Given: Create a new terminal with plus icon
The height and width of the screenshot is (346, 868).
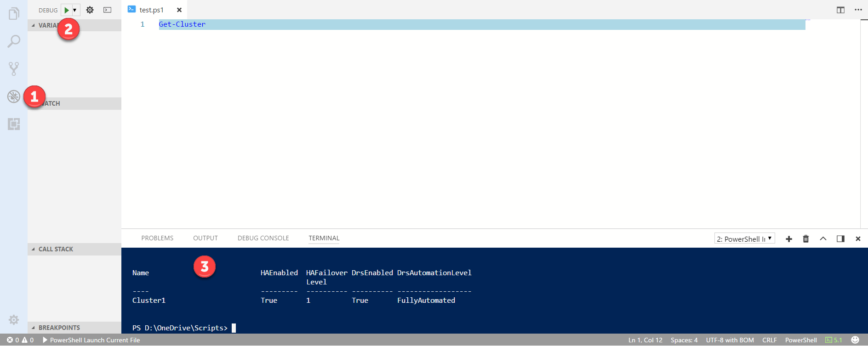Looking at the screenshot, I should tap(789, 239).
